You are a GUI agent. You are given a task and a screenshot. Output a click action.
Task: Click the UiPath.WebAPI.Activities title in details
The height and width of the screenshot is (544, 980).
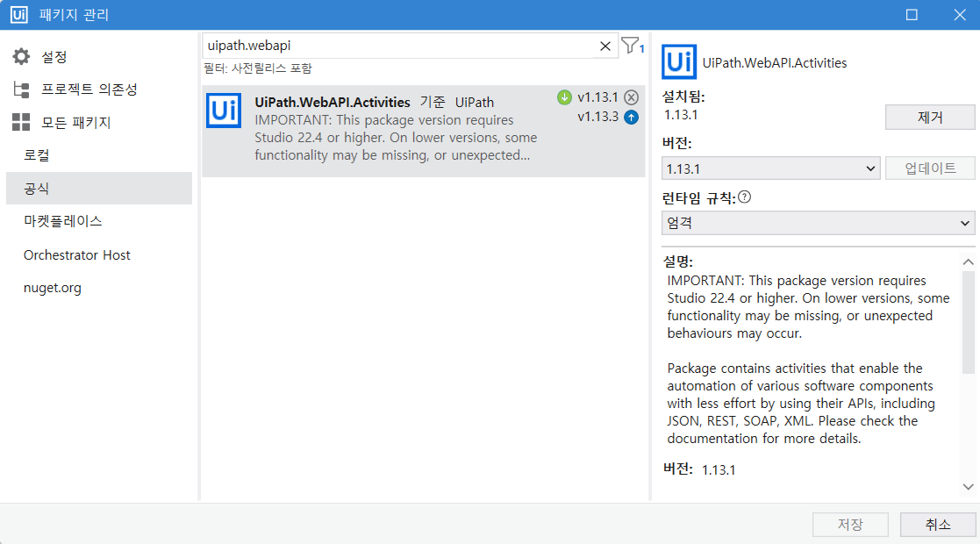pos(775,62)
